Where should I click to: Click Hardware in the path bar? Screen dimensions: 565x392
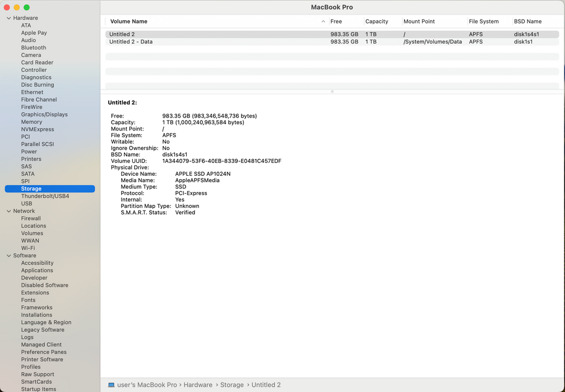(x=198, y=385)
